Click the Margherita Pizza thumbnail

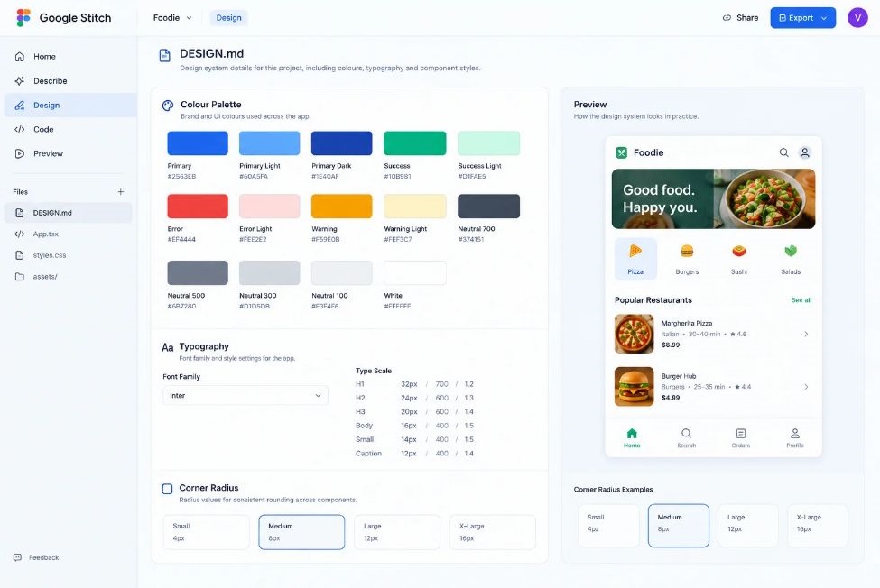[635, 334]
